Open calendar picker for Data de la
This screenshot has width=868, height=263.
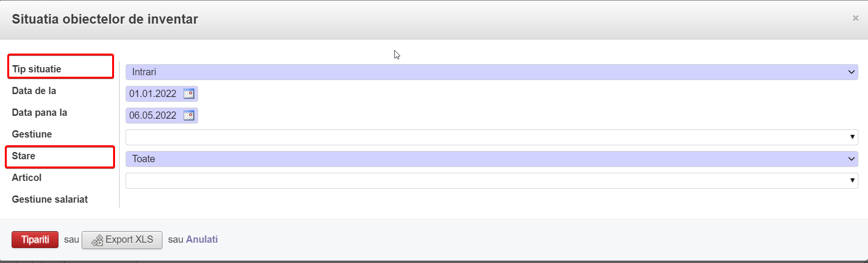(189, 94)
